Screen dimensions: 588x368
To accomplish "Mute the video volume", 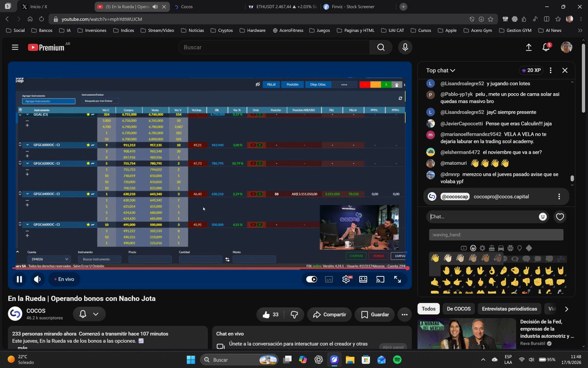I will [x=38, y=279].
